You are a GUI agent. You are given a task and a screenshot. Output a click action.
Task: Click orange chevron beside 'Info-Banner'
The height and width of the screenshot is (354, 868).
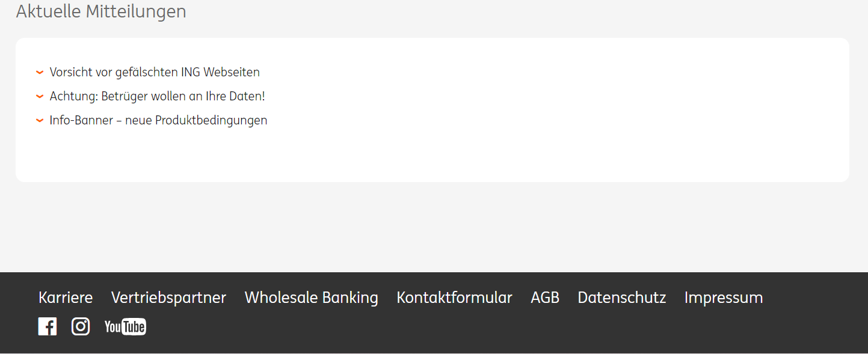(40, 120)
